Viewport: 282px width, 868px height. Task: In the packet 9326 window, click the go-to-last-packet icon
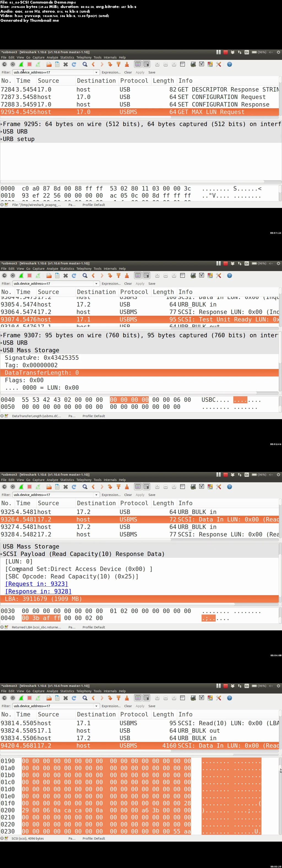tap(127, 487)
